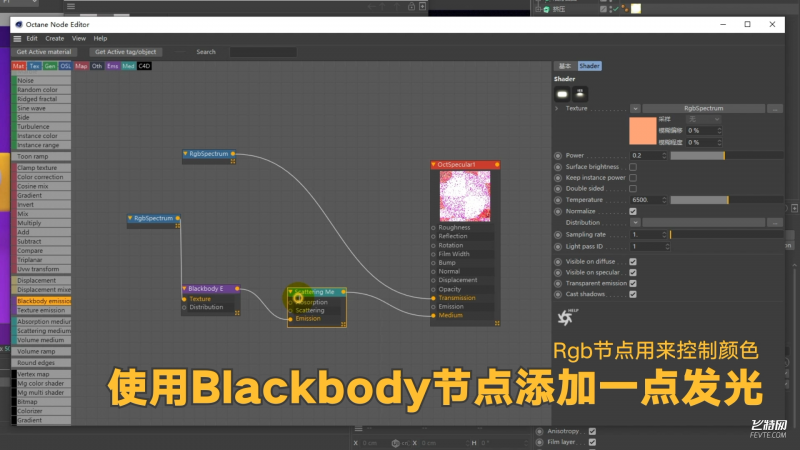Click the Octane Node Editor window icon
The image size is (800, 450).
[19, 24]
